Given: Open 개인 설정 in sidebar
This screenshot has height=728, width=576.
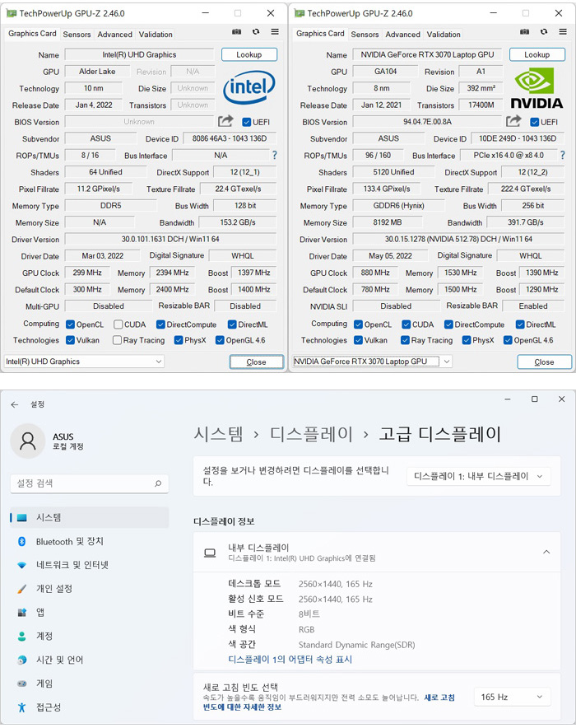Looking at the screenshot, I should pos(90,589).
